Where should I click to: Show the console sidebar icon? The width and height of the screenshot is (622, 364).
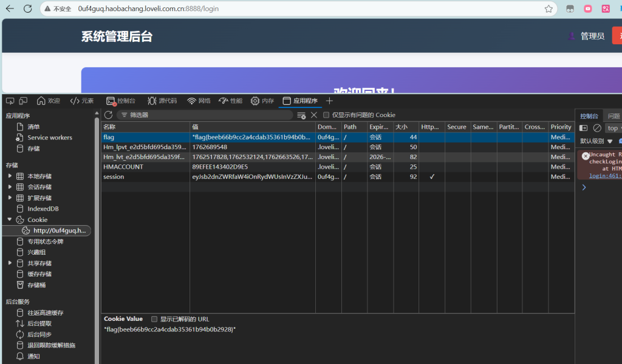coord(584,128)
